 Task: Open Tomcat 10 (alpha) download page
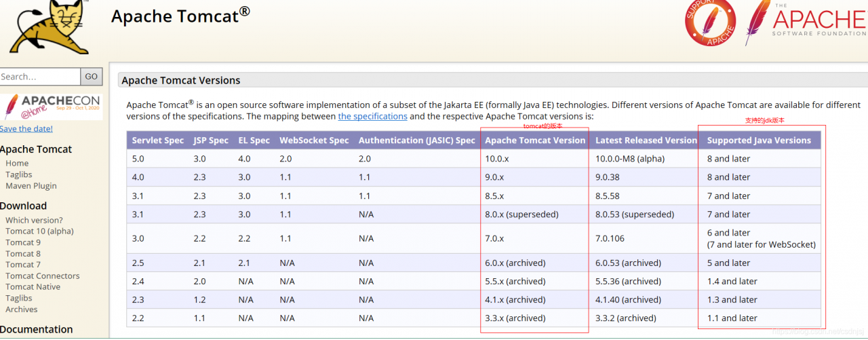(39, 231)
